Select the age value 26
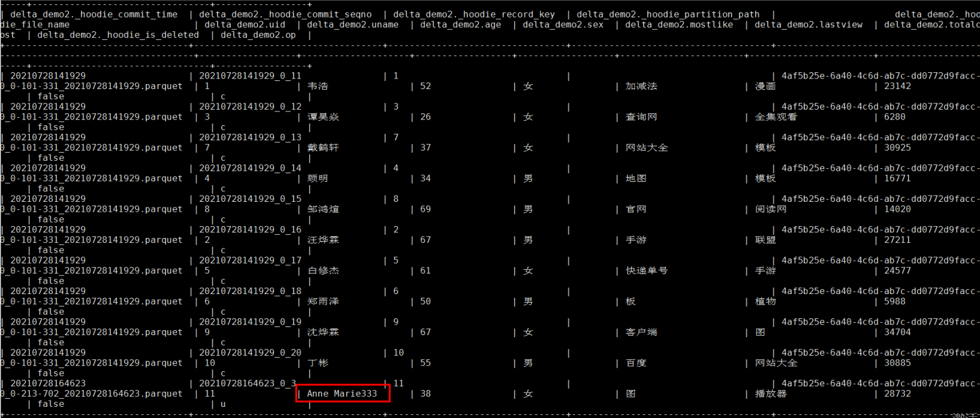980x418 pixels. coord(426,116)
